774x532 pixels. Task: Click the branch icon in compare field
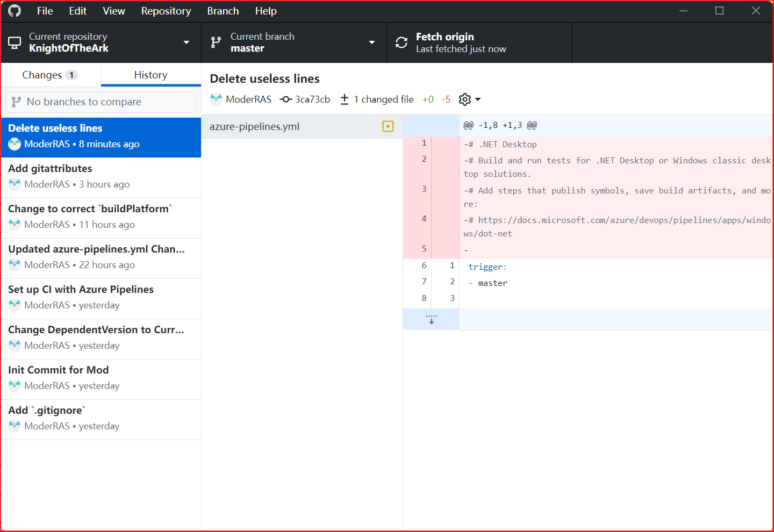16,102
